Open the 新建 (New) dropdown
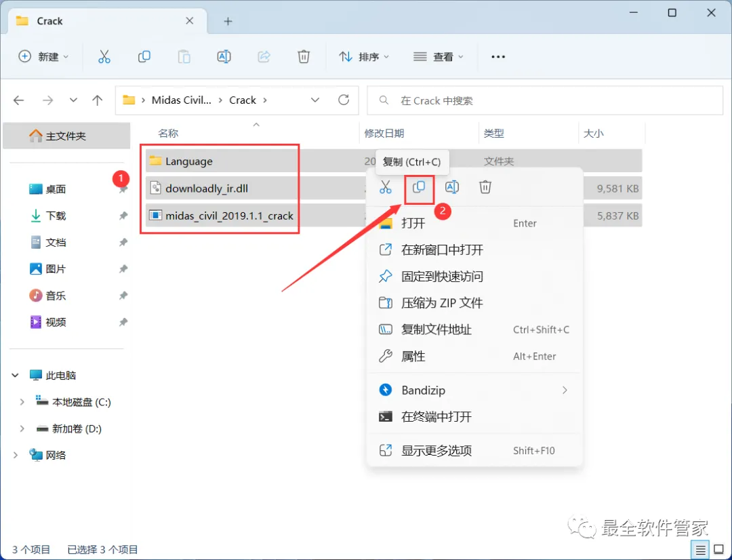Screen dimensions: 732x560 pos(43,56)
